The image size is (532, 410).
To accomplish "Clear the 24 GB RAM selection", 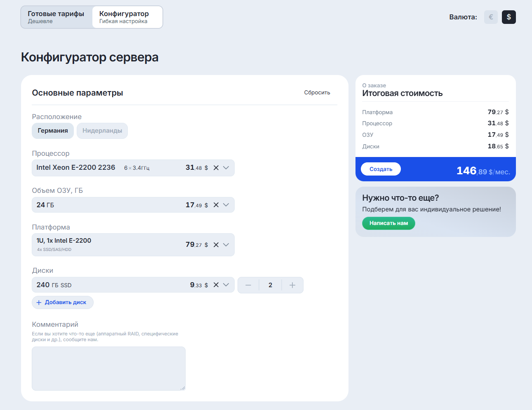I will tap(216, 205).
